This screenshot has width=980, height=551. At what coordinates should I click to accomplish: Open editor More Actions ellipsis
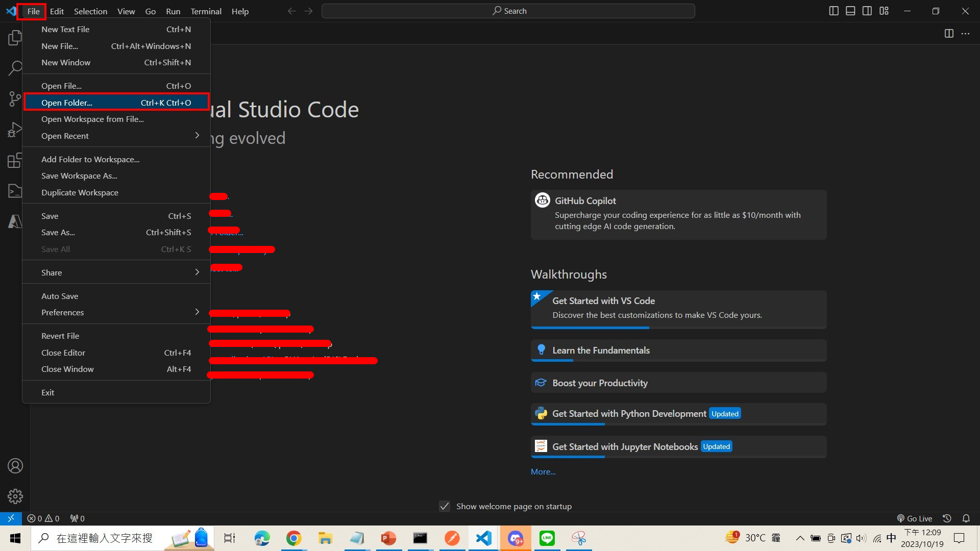coord(965,33)
